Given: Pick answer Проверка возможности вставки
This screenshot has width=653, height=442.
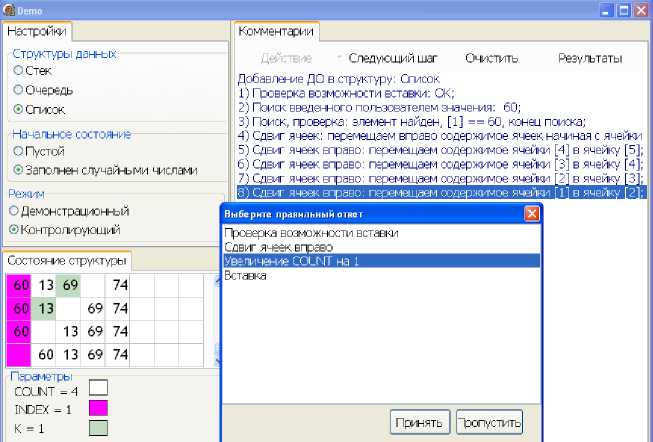Looking at the screenshot, I should pos(311,233).
